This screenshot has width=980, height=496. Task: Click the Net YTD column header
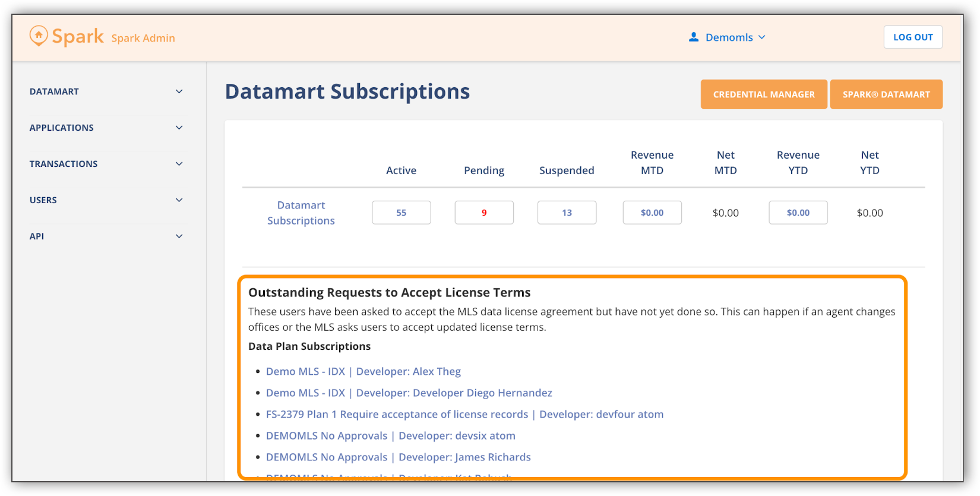pyautogui.click(x=870, y=163)
